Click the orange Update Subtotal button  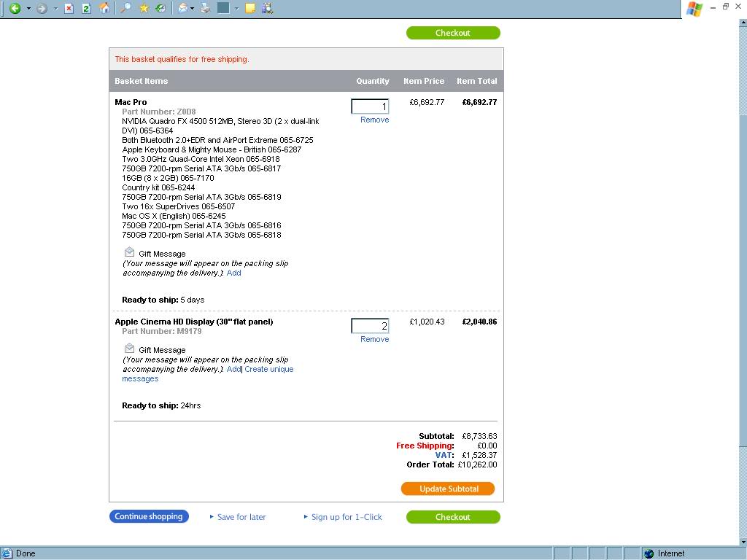pyautogui.click(x=448, y=489)
